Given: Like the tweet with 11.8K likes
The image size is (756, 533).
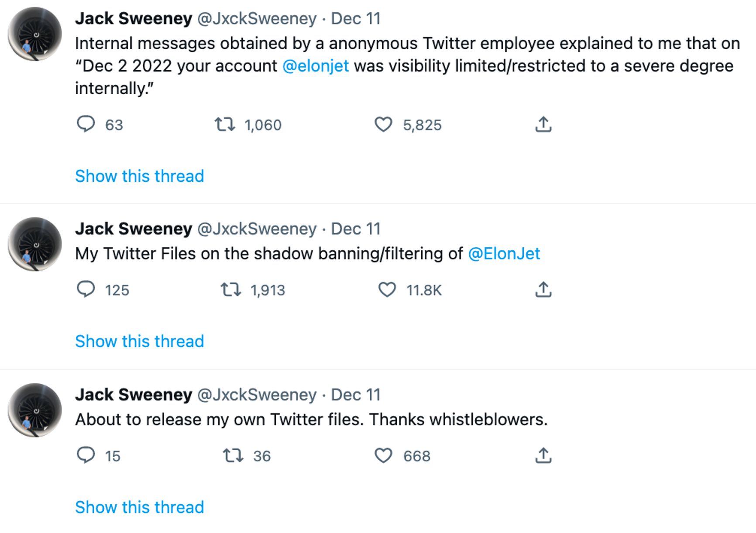Looking at the screenshot, I should (x=387, y=290).
